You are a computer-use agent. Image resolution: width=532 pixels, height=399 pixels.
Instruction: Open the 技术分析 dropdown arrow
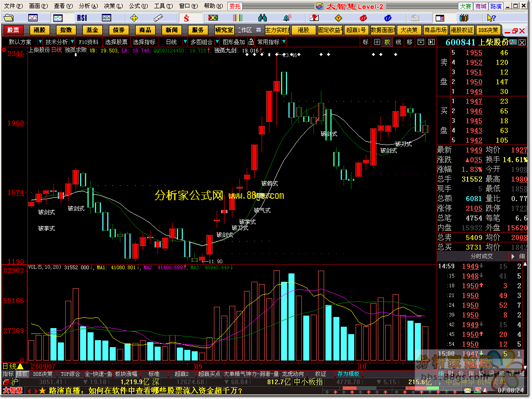(72, 42)
